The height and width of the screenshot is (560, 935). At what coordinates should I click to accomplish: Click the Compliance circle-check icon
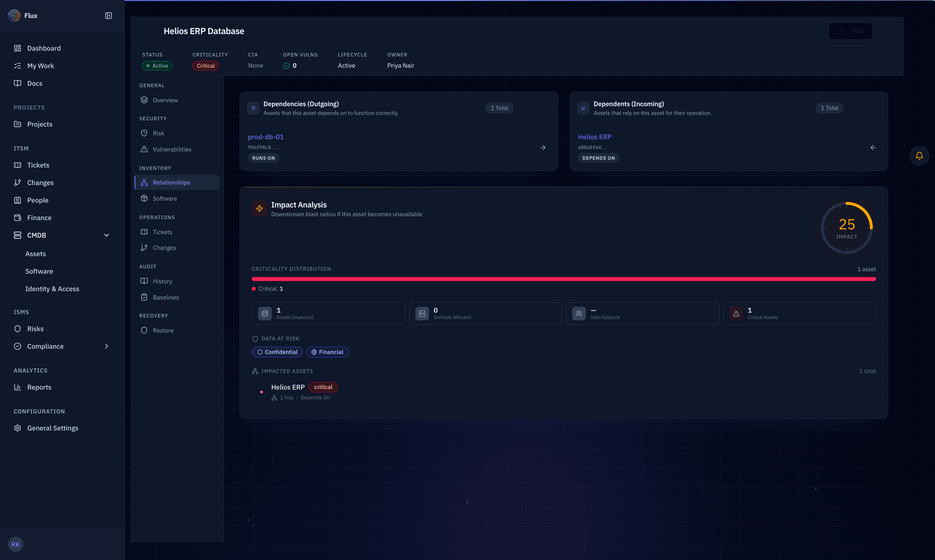click(x=17, y=346)
